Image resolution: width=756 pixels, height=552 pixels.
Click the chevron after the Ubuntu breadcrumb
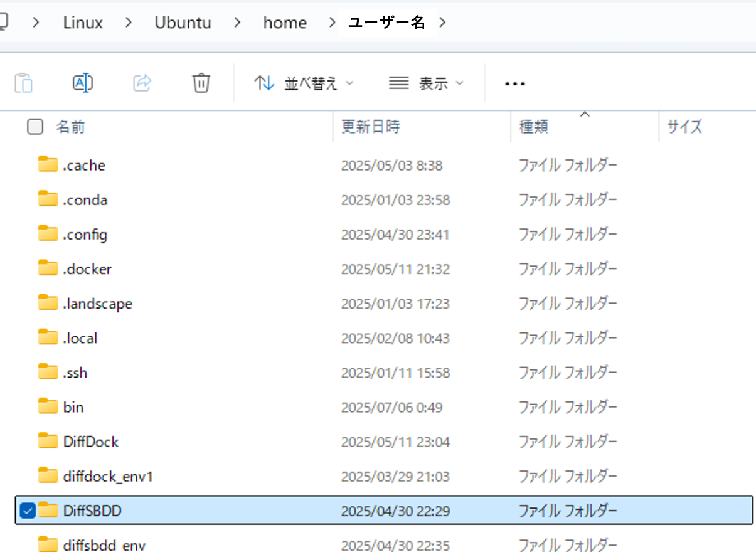(x=237, y=22)
